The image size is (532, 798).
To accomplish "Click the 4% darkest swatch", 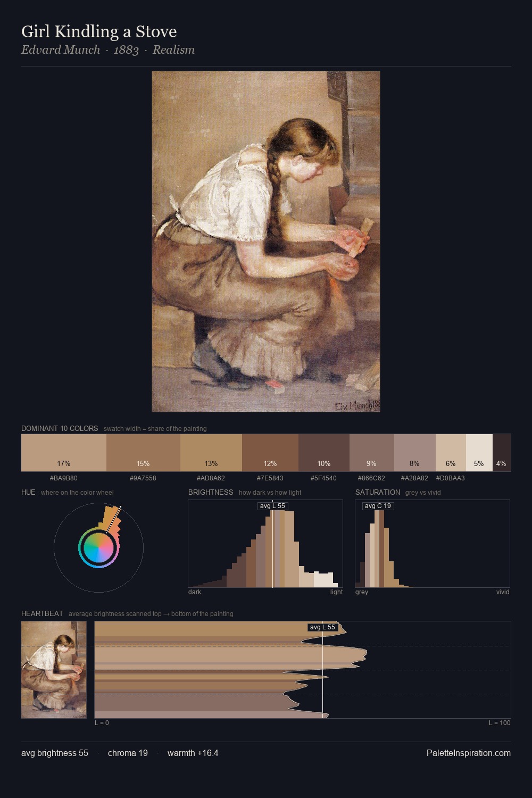I will click(x=502, y=453).
